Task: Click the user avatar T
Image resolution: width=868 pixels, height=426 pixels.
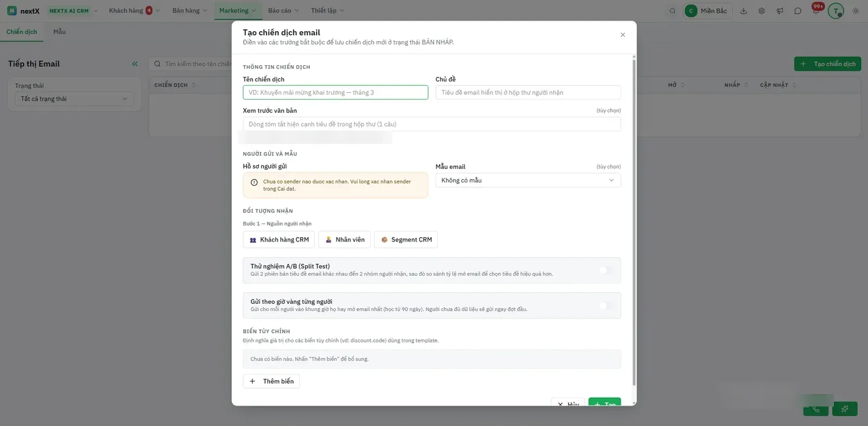Action: click(835, 11)
